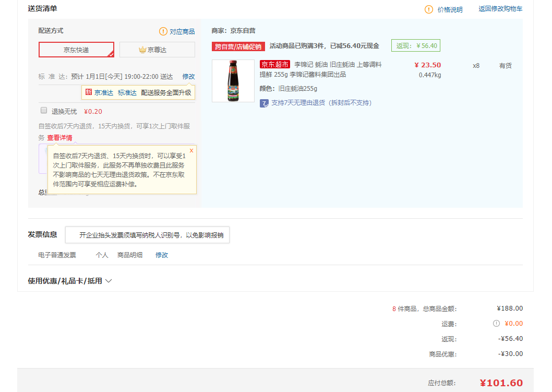Click the 运费 amount ¥0.00
The width and height of the screenshot is (552, 392).
tap(513, 323)
